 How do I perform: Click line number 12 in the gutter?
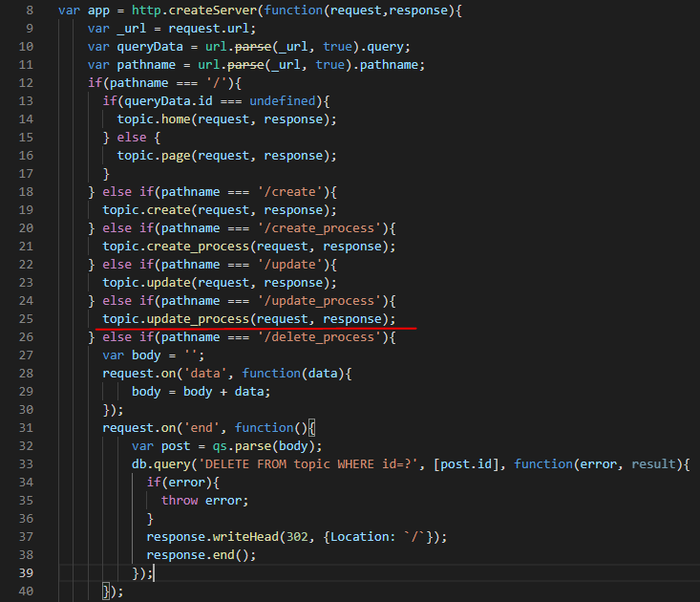click(x=26, y=83)
